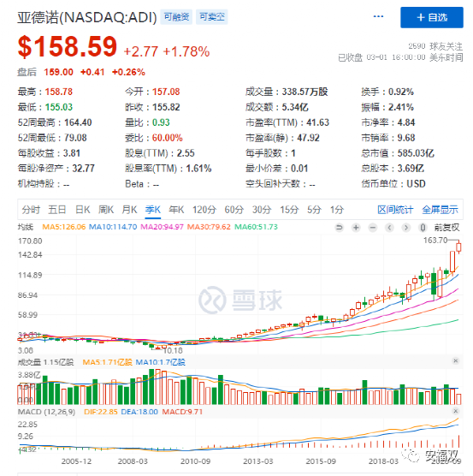Open the three-dots more options menu
This screenshot has height=476, width=473.
point(378,16)
